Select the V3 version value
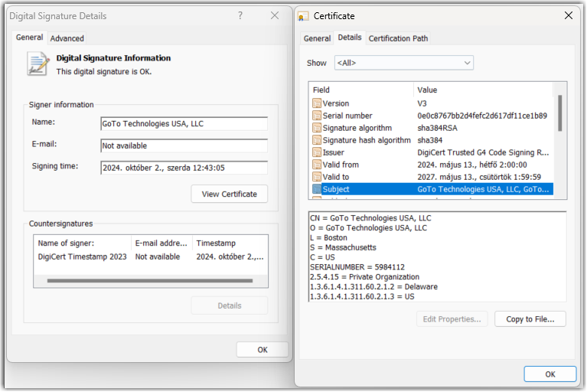This screenshot has width=587, height=392. click(422, 103)
